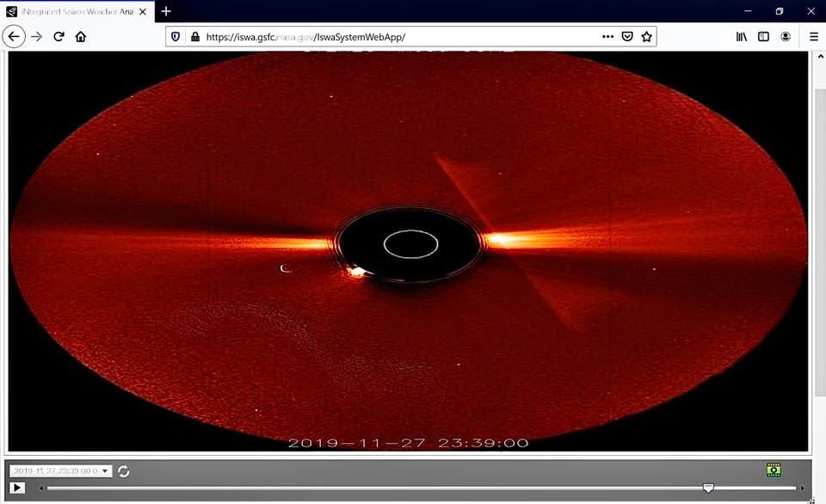Image resolution: width=826 pixels, height=504 pixels.
Task: Restore down the browser window
Action: (x=780, y=11)
